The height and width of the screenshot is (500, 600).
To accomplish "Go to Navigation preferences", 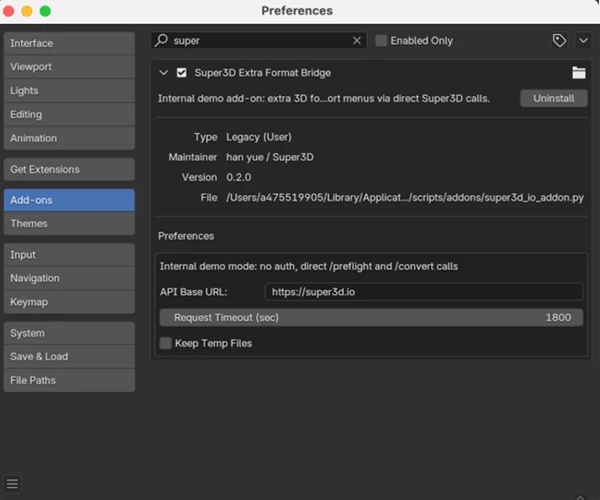I will coord(69,278).
